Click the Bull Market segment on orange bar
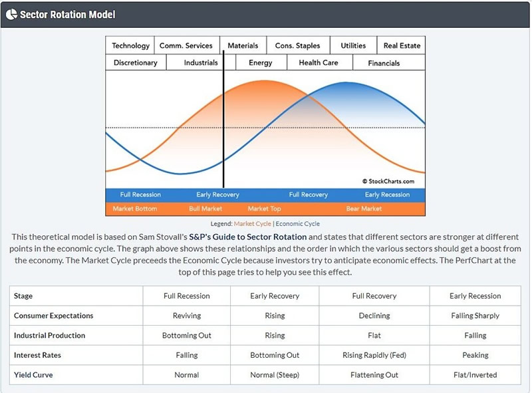532x393 pixels. (x=205, y=209)
